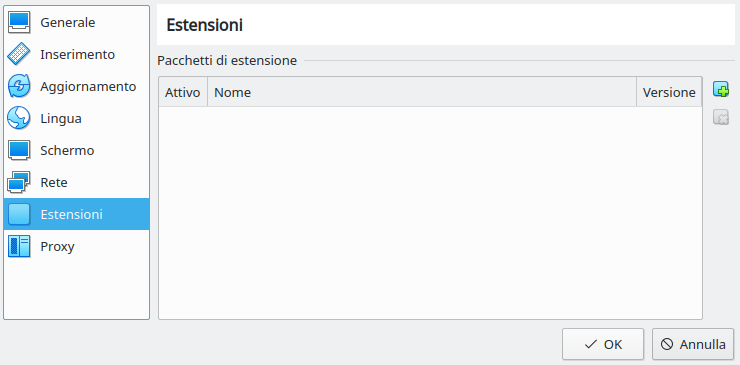
Task: Click the Schermo display icon
Action: point(19,151)
